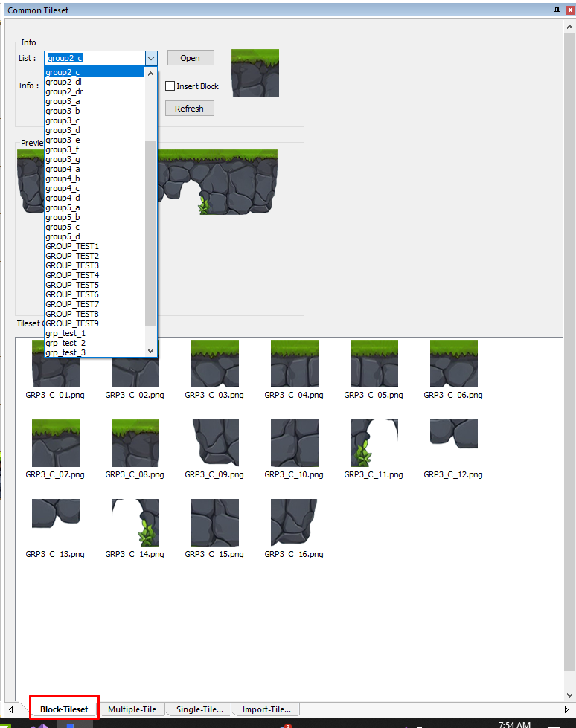Select GROUP_TEST5 in the dropdown list
Viewport: 576px width, 728px height.
(71, 285)
